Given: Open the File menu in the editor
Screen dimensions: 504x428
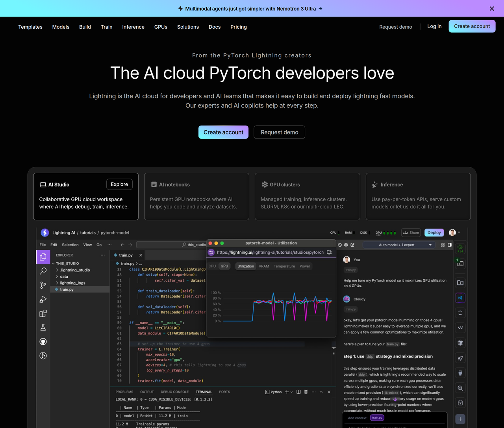Looking at the screenshot, I should point(43,245).
